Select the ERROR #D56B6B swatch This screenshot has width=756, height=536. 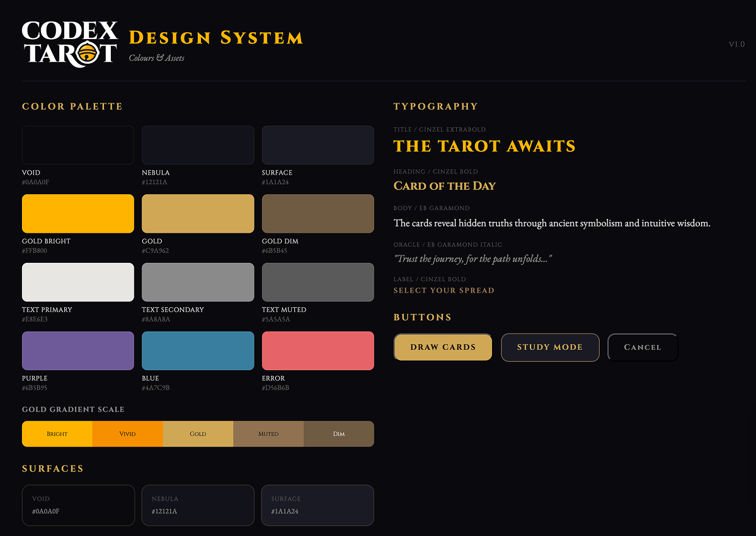[318, 351]
